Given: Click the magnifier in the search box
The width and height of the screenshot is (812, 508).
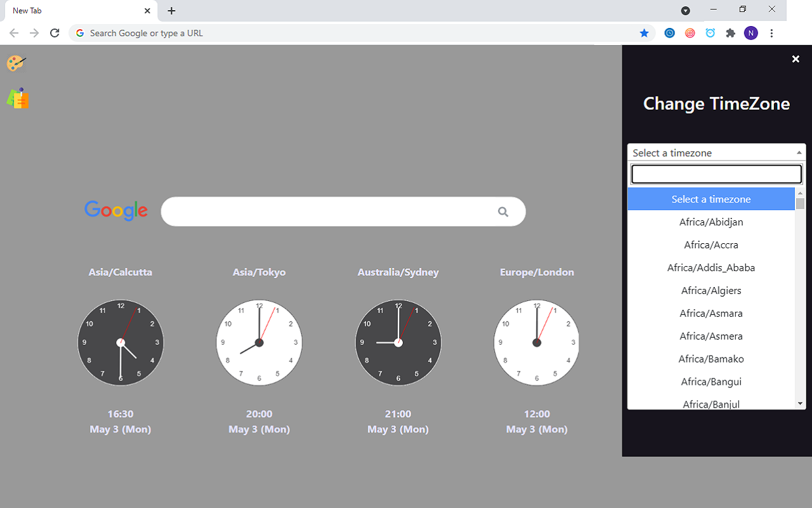Looking at the screenshot, I should 502,211.
